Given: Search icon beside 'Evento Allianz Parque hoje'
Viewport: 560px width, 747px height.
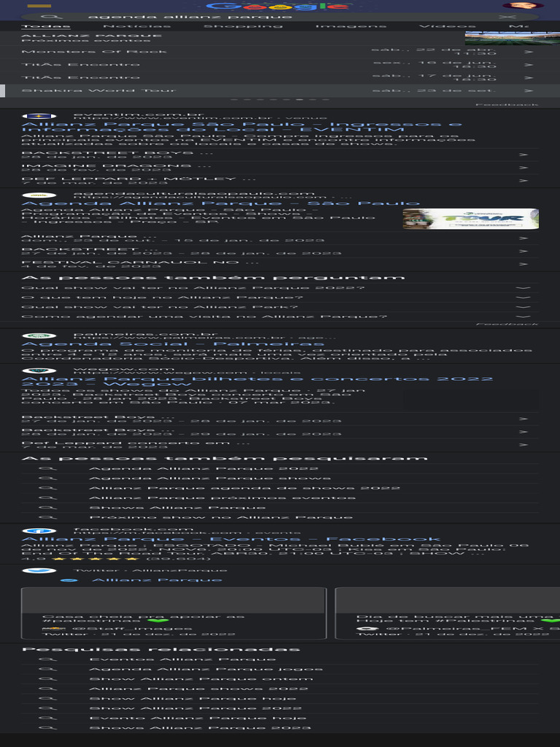Looking at the screenshot, I should (47, 718).
